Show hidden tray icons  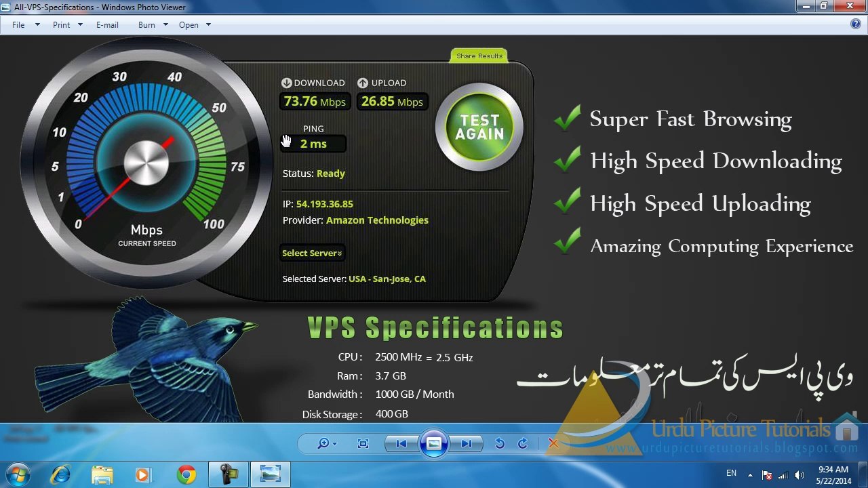[x=750, y=475]
